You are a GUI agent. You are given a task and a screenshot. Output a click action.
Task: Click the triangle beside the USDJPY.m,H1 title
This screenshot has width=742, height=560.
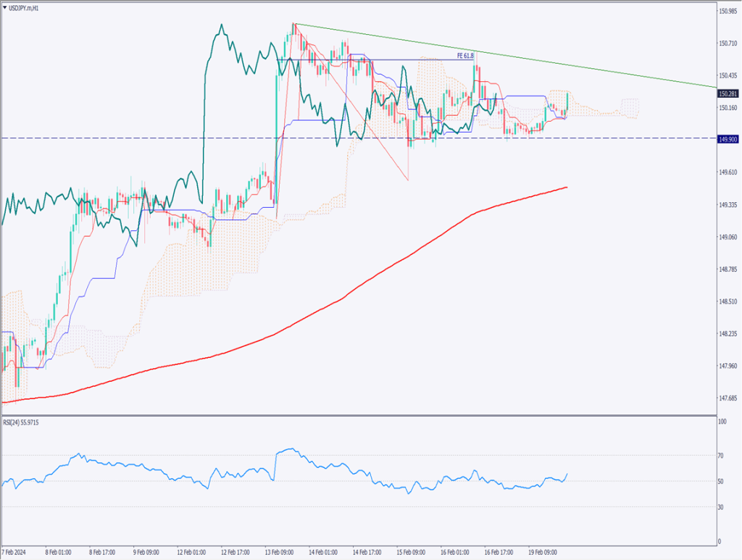pos(5,8)
